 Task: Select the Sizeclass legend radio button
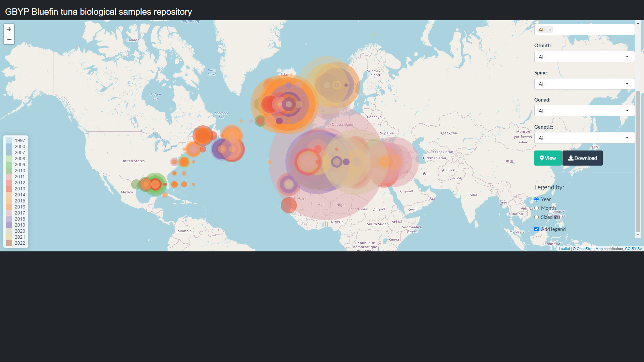(536, 217)
